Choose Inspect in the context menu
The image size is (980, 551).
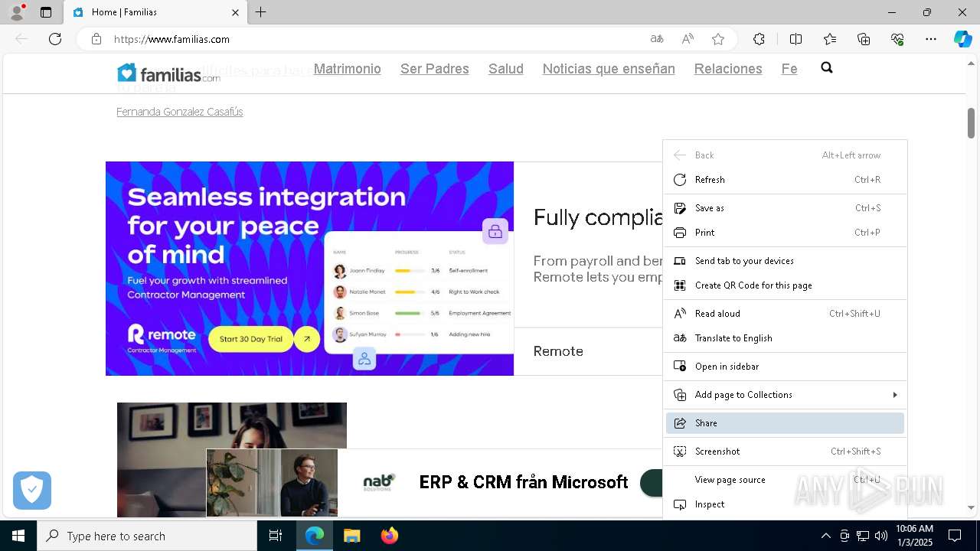coord(785,504)
